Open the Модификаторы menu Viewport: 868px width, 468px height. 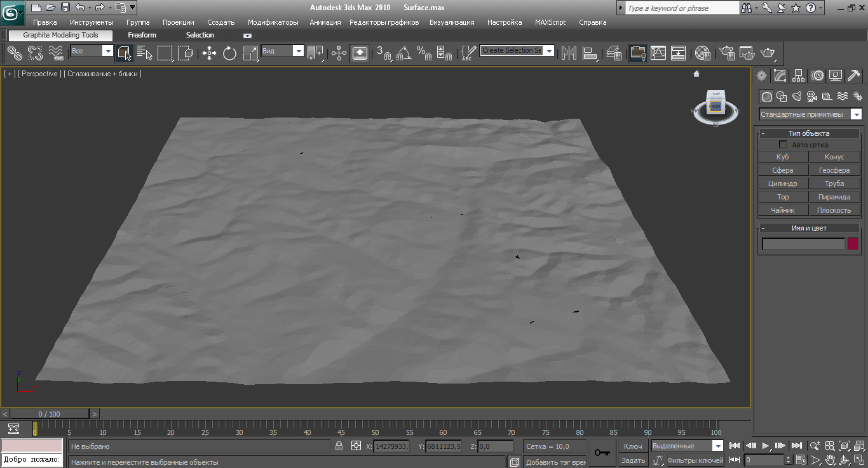tap(273, 22)
